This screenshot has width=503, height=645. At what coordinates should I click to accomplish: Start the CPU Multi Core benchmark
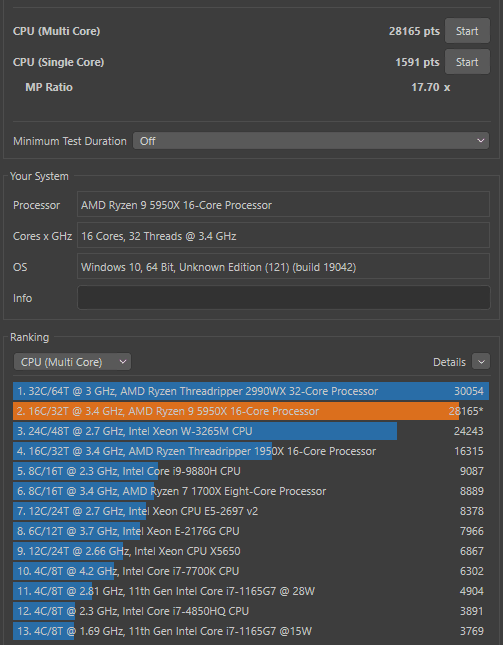[x=467, y=31]
